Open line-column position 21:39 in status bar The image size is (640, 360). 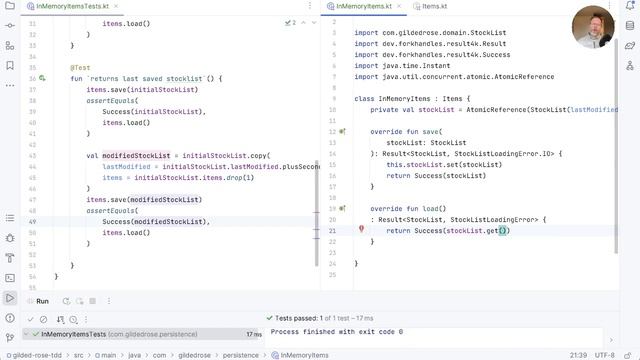click(x=578, y=355)
